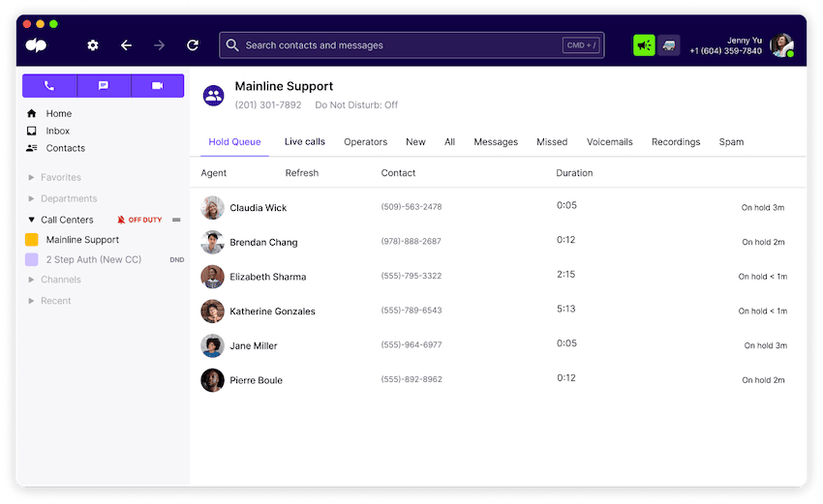Click the Mainline Support group icon

pos(214,96)
